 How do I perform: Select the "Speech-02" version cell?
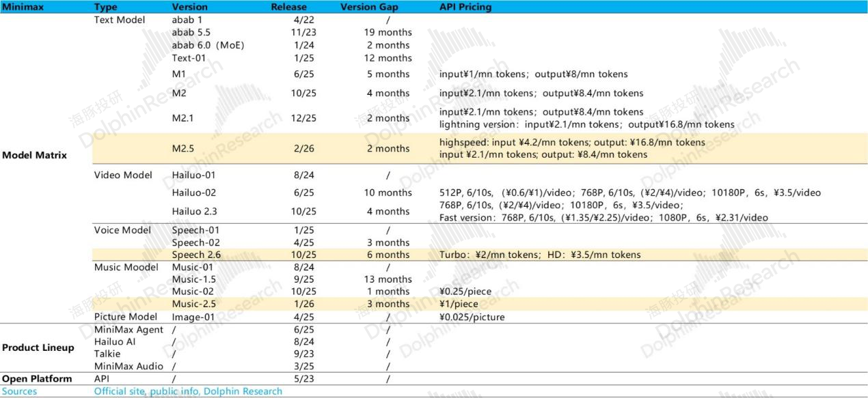click(x=195, y=242)
